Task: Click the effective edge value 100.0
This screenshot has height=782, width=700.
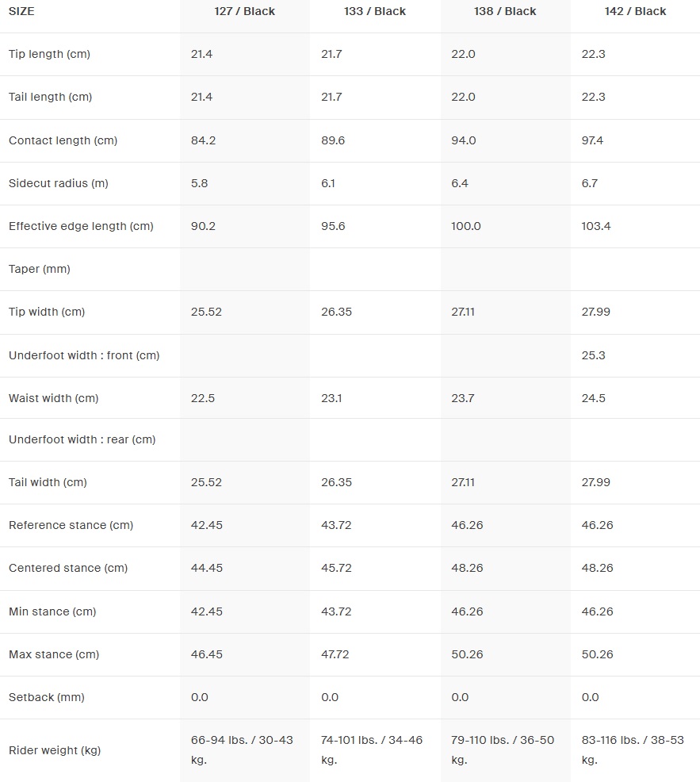Action: (466, 226)
